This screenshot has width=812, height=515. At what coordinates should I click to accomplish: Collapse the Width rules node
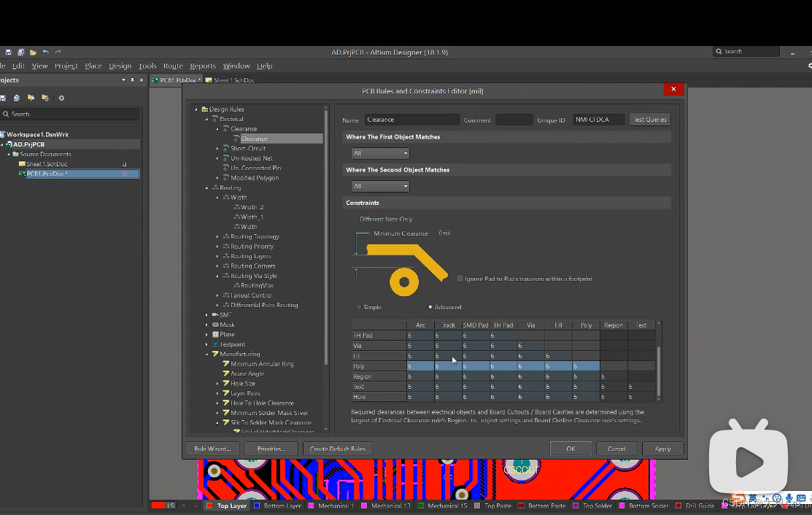(x=217, y=198)
